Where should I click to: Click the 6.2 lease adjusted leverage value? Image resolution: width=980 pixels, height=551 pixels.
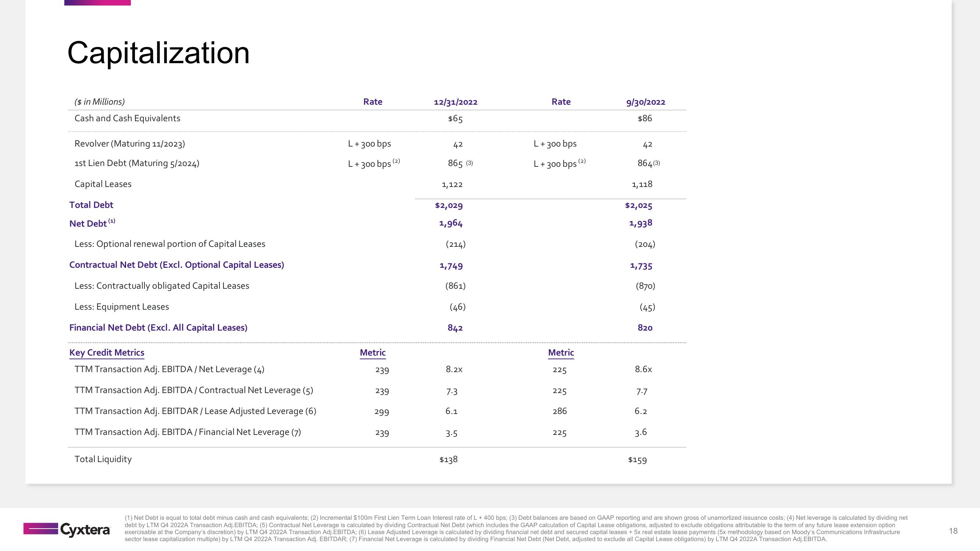(641, 411)
